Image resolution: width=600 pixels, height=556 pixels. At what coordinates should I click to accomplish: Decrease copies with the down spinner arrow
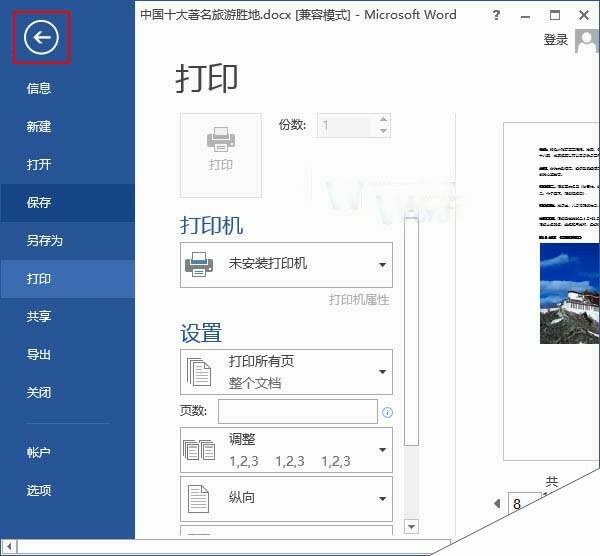click(383, 131)
